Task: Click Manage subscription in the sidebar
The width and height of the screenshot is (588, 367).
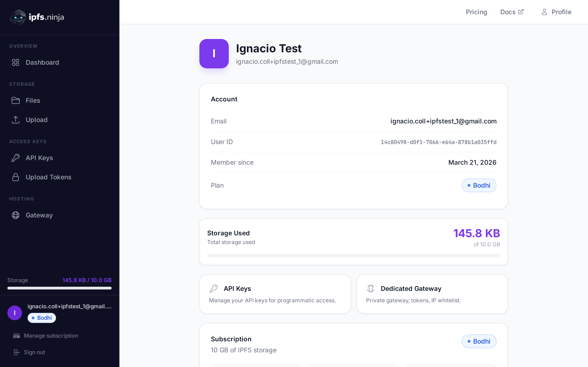Action: (x=51, y=336)
